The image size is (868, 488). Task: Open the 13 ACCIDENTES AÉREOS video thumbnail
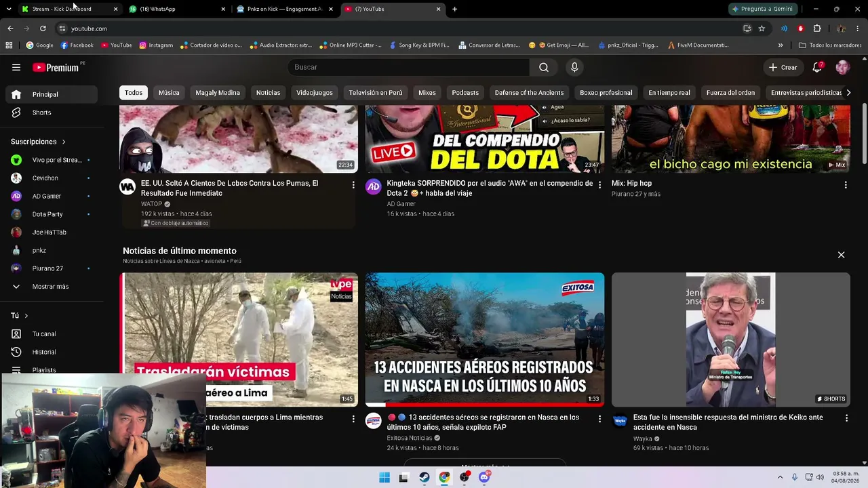click(x=485, y=340)
